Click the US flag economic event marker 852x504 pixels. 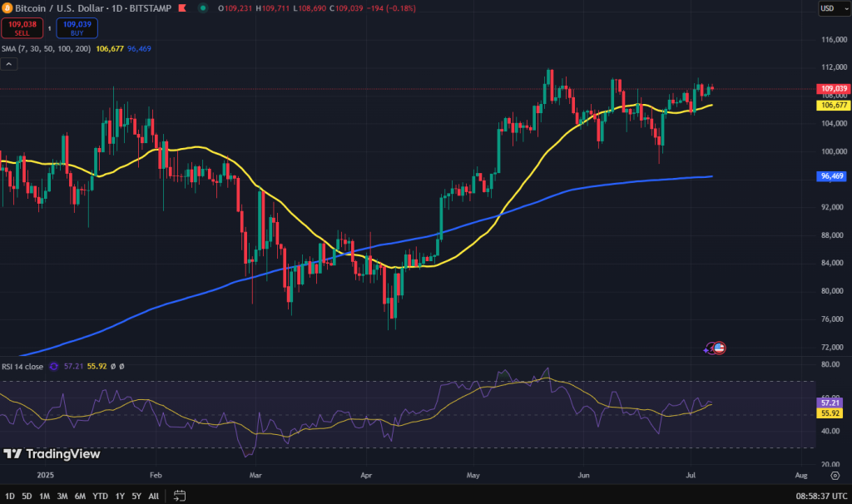(x=719, y=348)
